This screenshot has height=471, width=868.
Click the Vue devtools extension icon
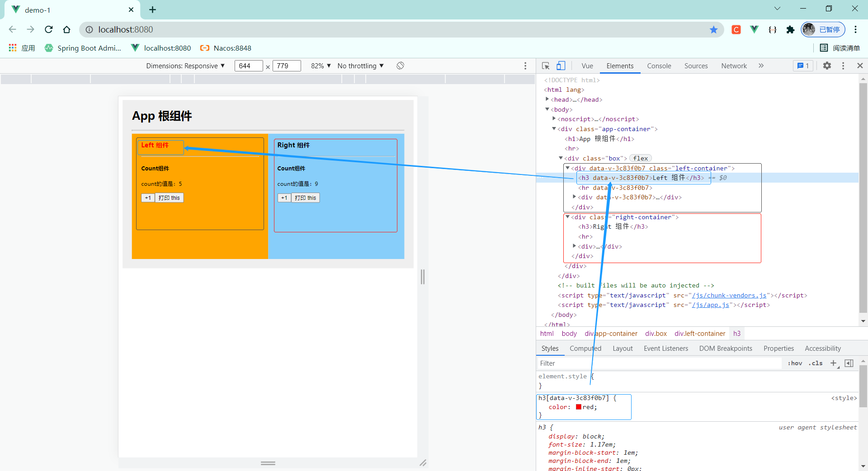754,30
